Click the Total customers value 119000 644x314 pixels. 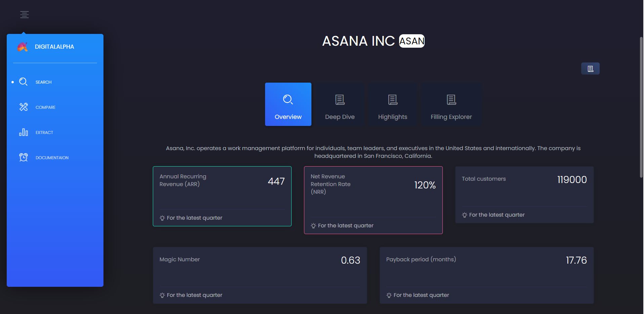point(572,180)
